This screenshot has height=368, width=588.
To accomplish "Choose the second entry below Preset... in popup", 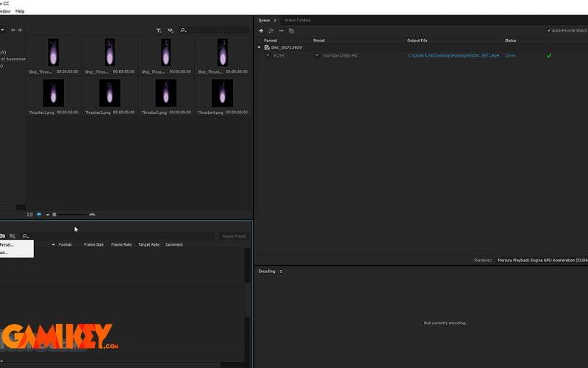I will [16, 252].
